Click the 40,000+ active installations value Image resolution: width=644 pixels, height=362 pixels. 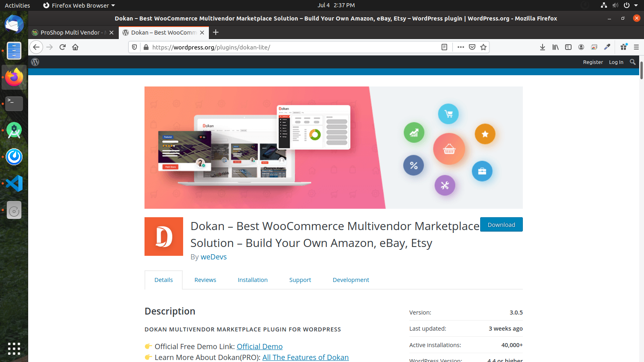click(x=512, y=345)
